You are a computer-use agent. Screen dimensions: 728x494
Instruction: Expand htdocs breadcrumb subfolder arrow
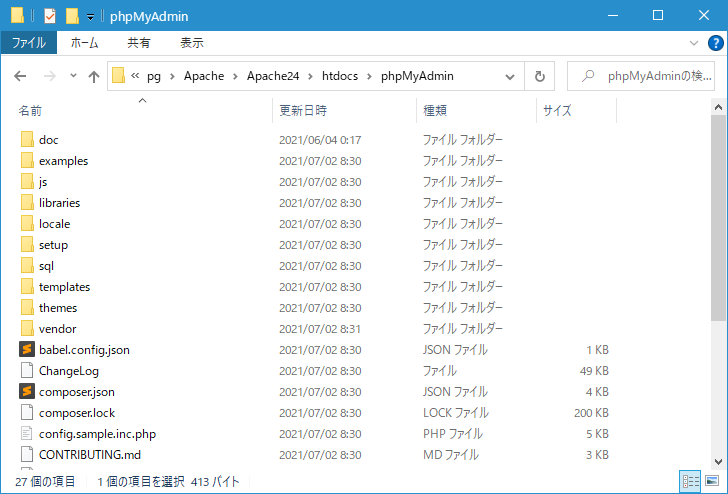click(370, 77)
